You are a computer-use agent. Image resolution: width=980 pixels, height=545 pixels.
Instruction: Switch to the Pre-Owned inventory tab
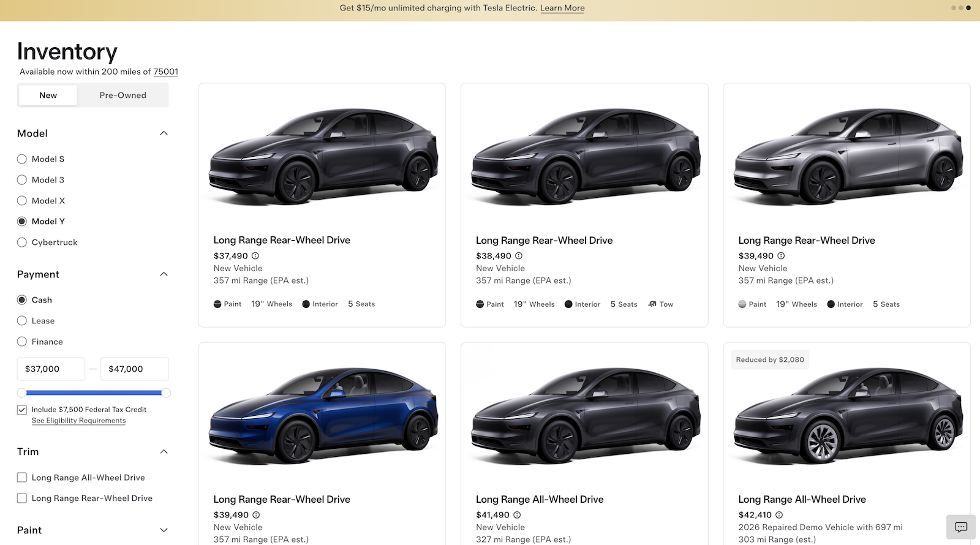pyautogui.click(x=123, y=96)
